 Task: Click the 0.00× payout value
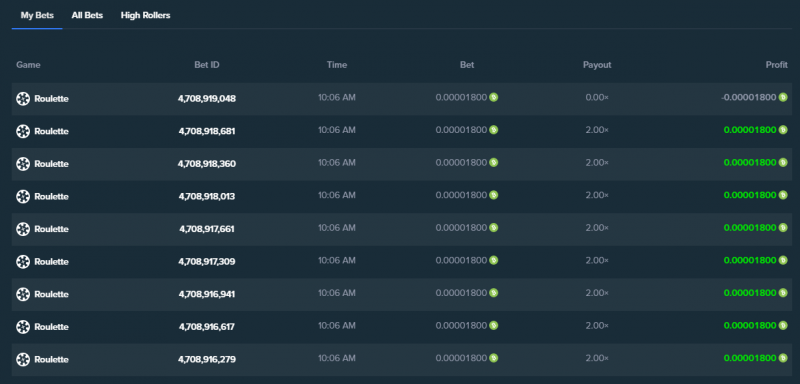[x=597, y=97]
